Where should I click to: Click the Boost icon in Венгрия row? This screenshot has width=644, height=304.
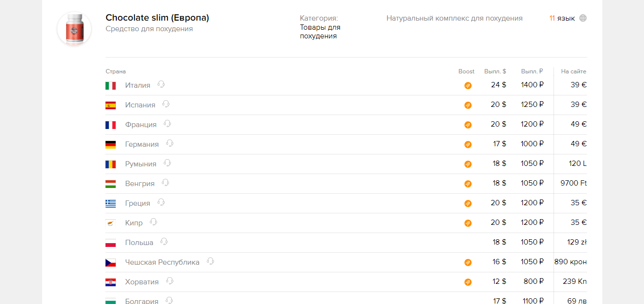tap(468, 184)
